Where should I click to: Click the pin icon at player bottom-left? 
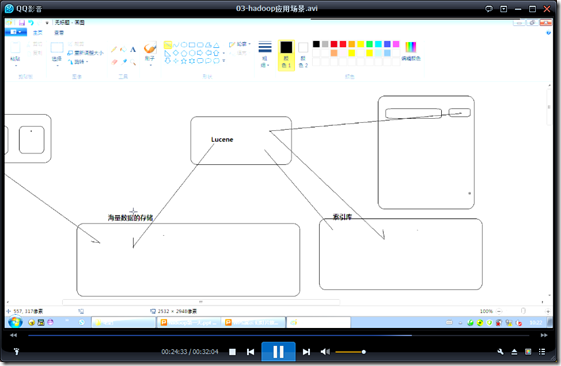(16, 352)
